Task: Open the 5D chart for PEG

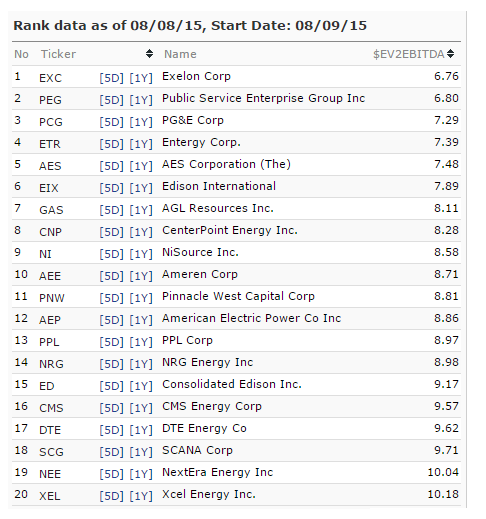Action: coord(111,100)
